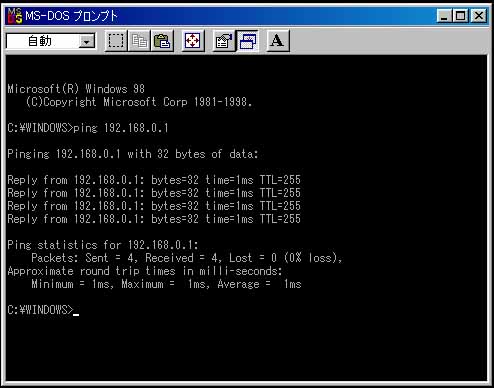Click the last 'Reply from 192.168.0.1' line
The image size is (494, 388).
coord(154,219)
